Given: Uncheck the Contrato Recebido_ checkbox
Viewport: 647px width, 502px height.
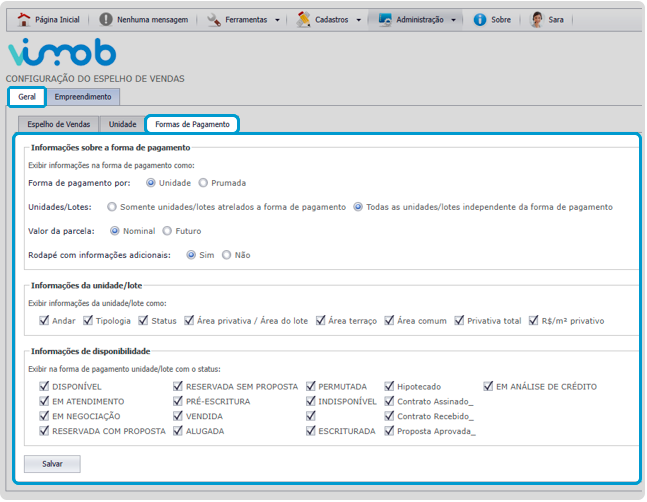Looking at the screenshot, I should (x=389, y=416).
